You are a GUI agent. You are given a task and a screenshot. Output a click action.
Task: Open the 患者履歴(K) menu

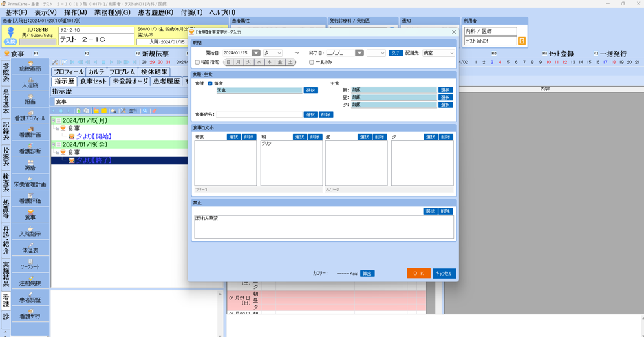(156, 12)
